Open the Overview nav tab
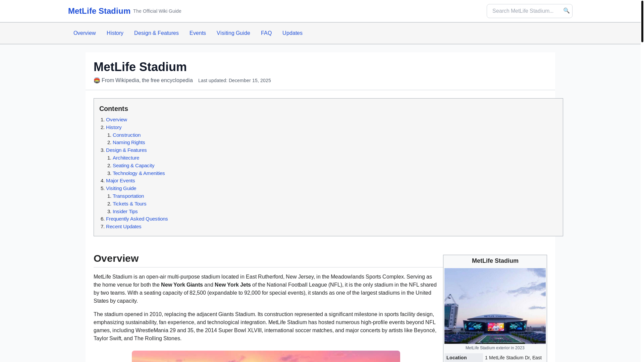The image size is (644, 362). [85, 33]
